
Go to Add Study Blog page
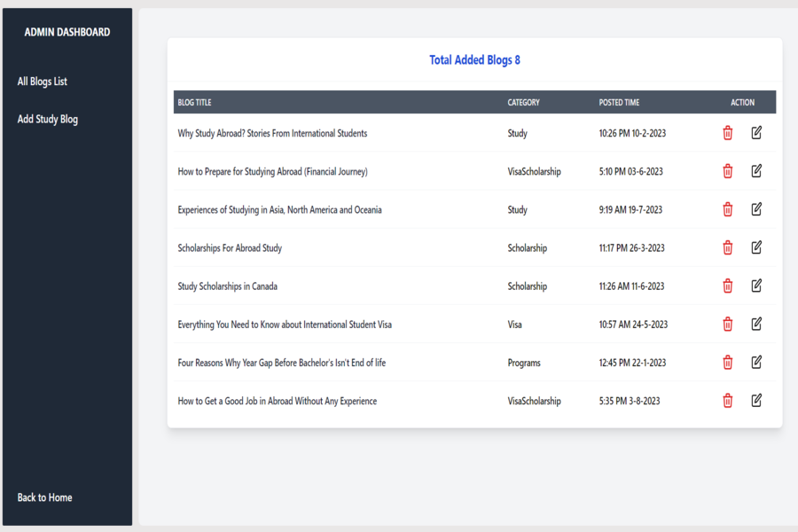click(x=48, y=119)
